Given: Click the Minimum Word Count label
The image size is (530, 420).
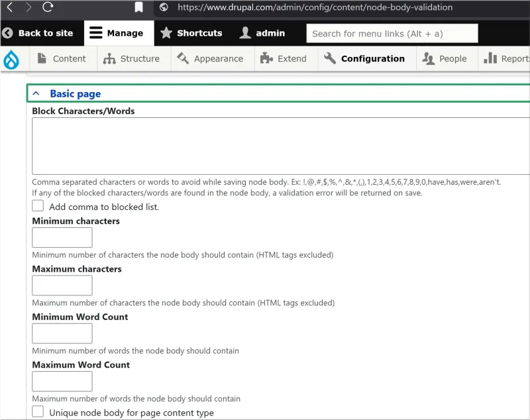Looking at the screenshot, I should pyautogui.click(x=80, y=317).
